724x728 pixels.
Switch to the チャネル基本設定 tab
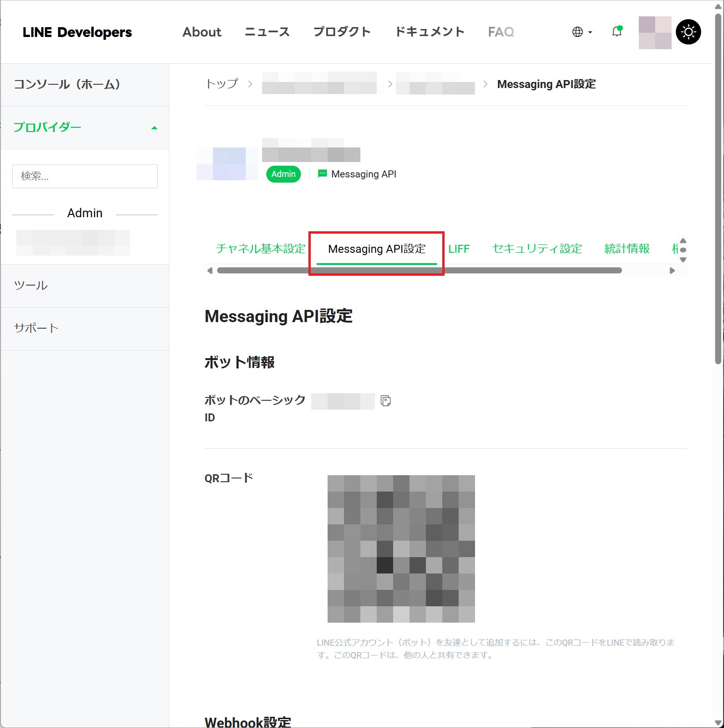[x=260, y=249]
